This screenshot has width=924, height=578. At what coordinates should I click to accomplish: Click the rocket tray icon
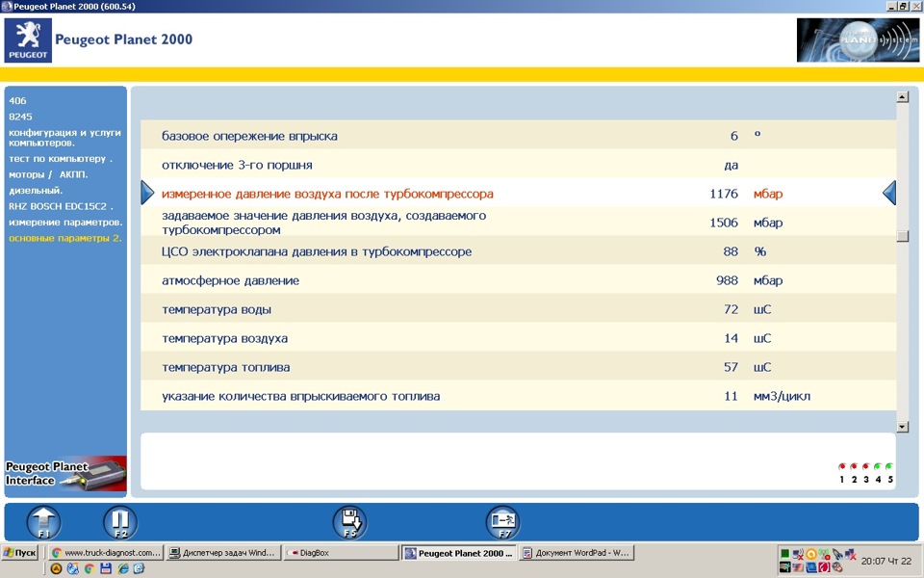837,554
